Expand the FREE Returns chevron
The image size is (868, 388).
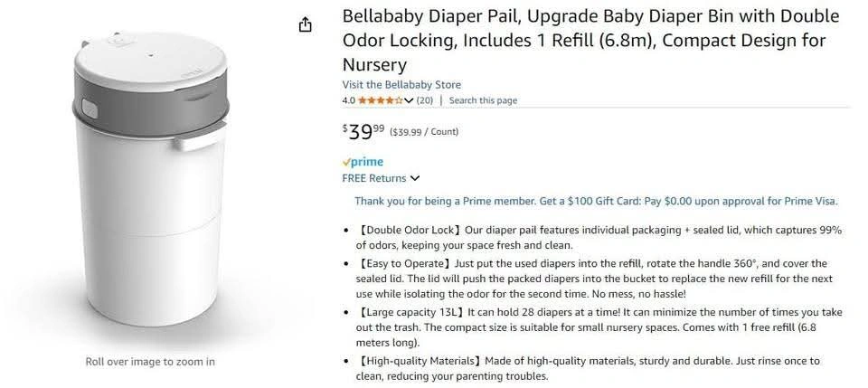tap(415, 178)
